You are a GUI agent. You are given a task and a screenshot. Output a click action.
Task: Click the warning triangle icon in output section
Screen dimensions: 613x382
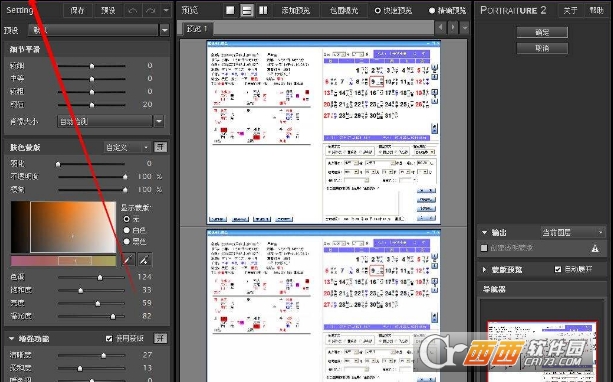click(x=595, y=248)
